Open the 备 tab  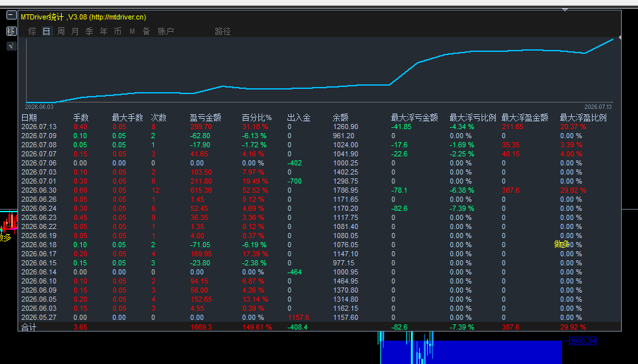147,31
